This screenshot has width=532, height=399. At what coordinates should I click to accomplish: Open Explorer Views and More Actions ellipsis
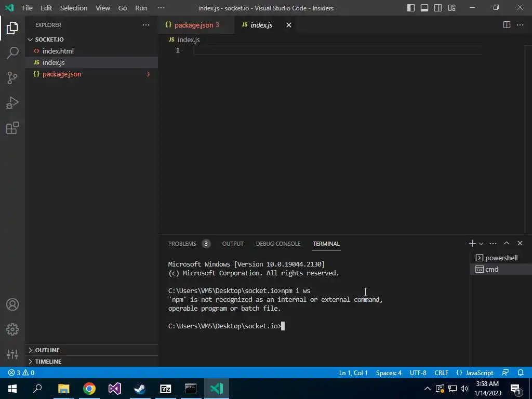pos(146,25)
